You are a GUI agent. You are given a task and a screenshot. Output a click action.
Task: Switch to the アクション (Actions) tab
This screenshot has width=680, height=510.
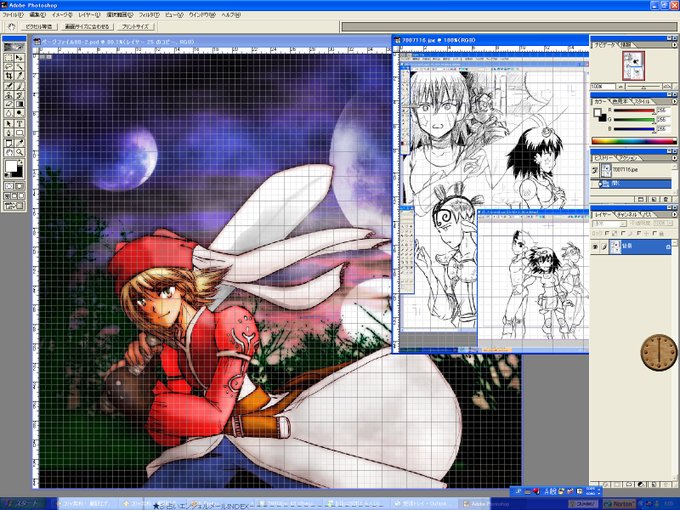tap(627, 158)
